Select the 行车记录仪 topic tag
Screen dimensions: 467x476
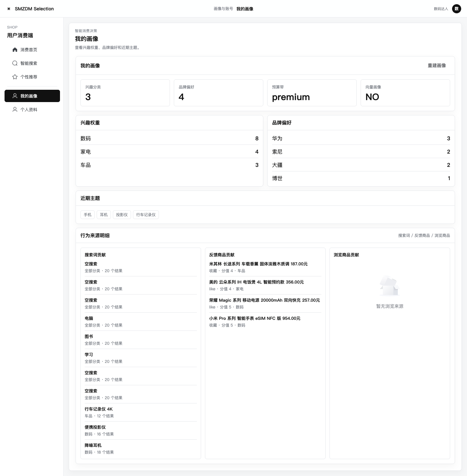click(146, 215)
